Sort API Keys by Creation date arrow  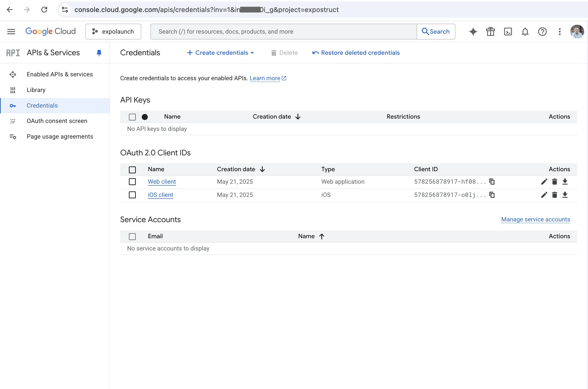298,117
